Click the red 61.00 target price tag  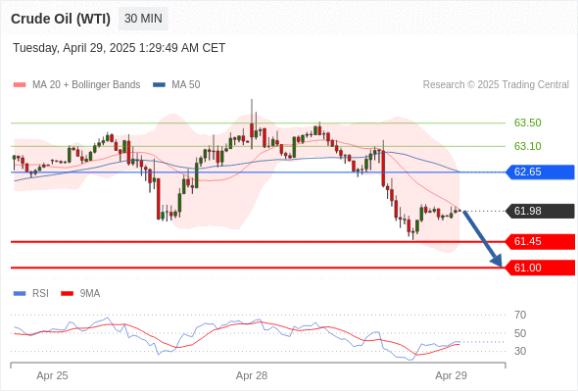tap(540, 268)
